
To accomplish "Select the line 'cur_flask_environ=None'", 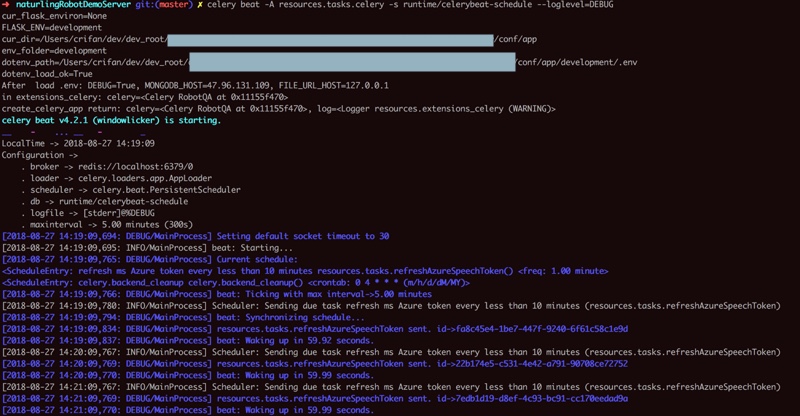I will 54,16.
